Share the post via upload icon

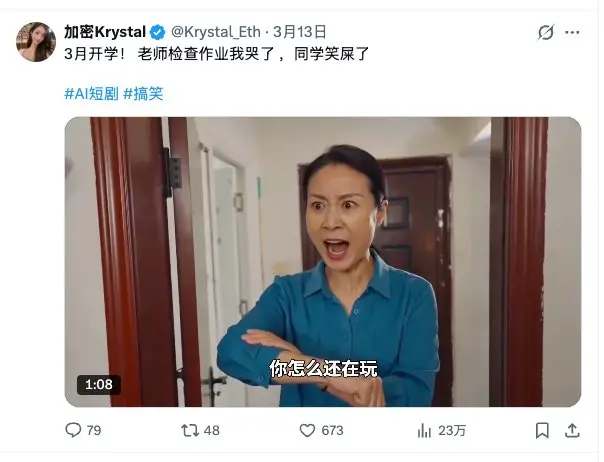coord(572,430)
